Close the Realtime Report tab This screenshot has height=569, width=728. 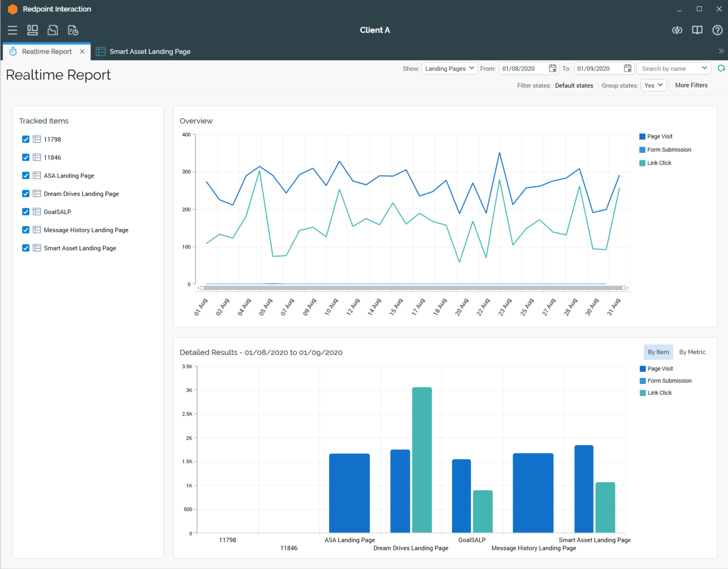82,51
